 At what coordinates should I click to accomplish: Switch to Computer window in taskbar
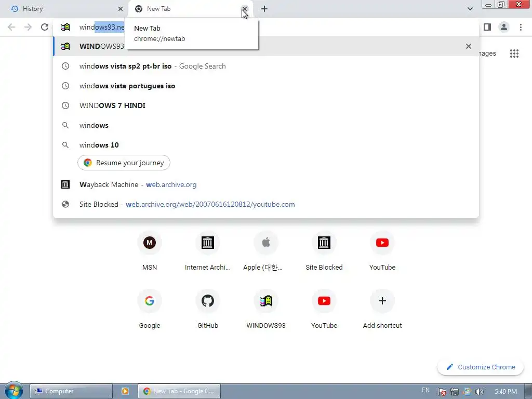point(71,391)
